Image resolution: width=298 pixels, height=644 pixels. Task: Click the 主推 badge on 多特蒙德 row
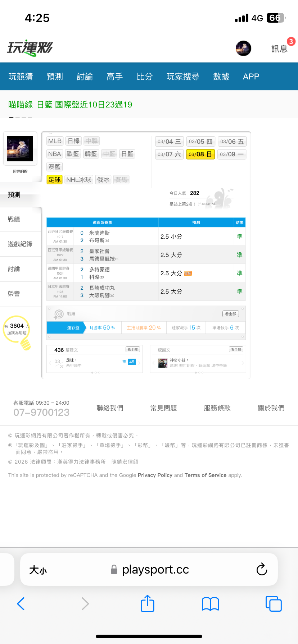[188, 273]
